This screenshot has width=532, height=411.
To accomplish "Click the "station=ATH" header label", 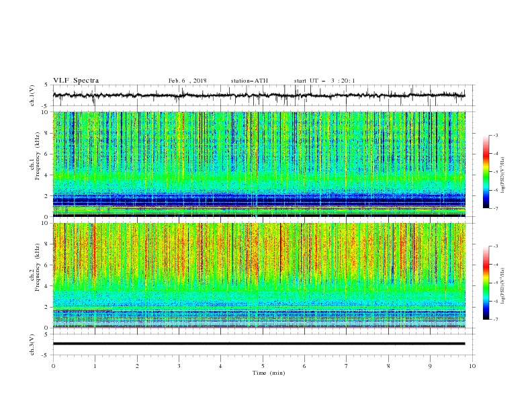I will click(x=249, y=81).
